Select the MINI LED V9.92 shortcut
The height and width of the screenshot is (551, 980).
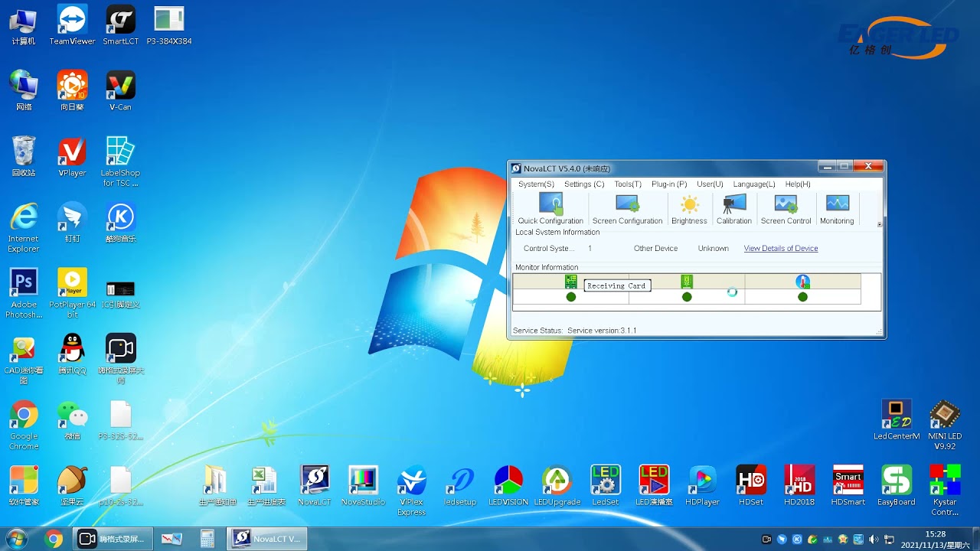click(x=945, y=425)
